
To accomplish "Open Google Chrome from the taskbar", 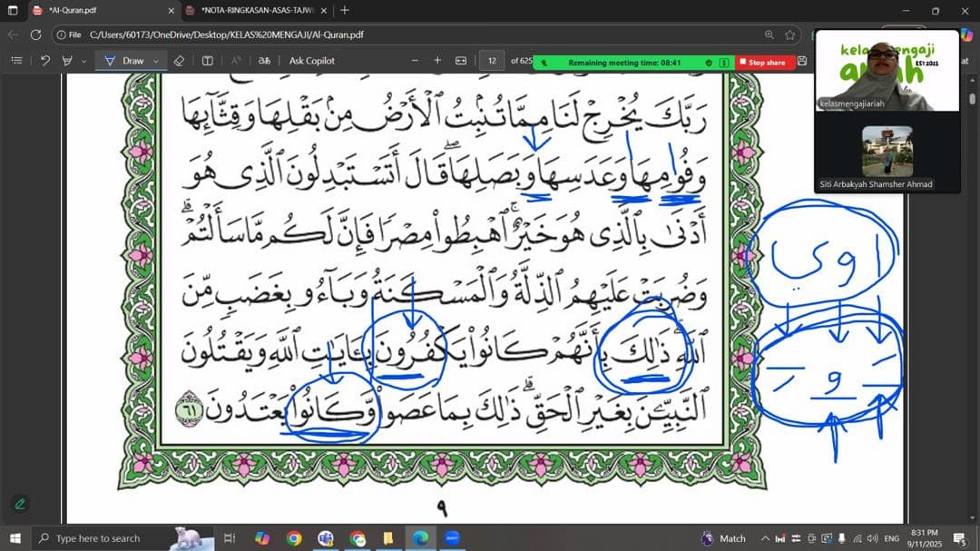I will (x=294, y=538).
